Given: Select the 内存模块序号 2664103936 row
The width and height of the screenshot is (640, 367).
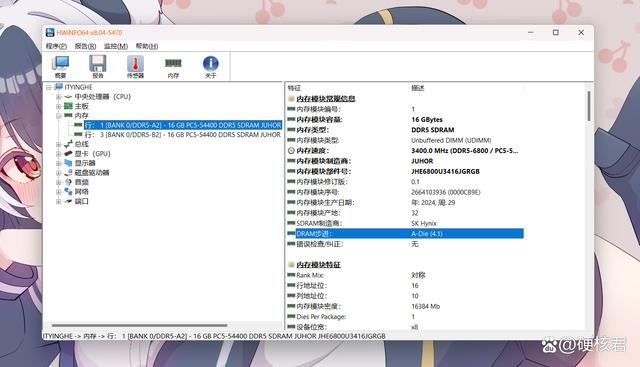Looking at the screenshot, I should point(405,192).
